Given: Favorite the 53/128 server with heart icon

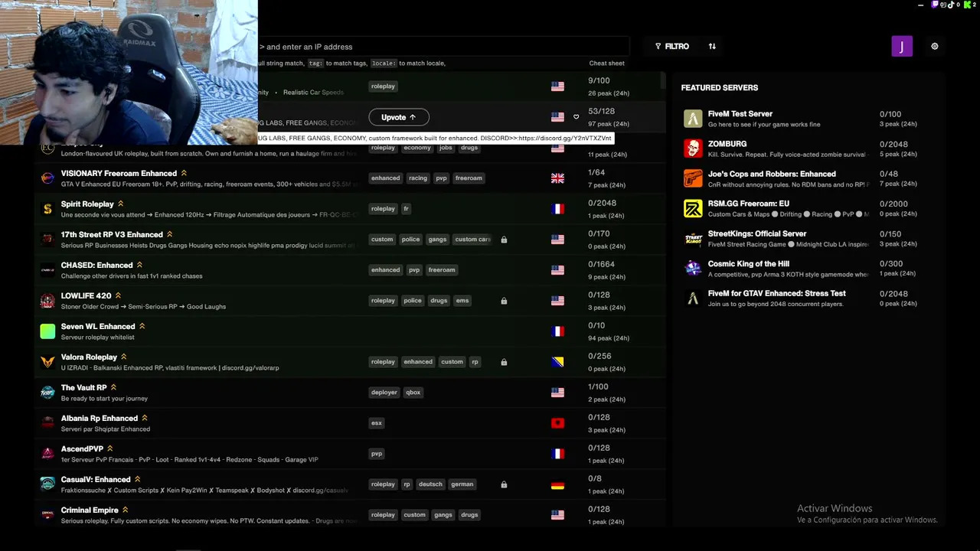Looking at the screenshot, I should click(x=577, y=117).
